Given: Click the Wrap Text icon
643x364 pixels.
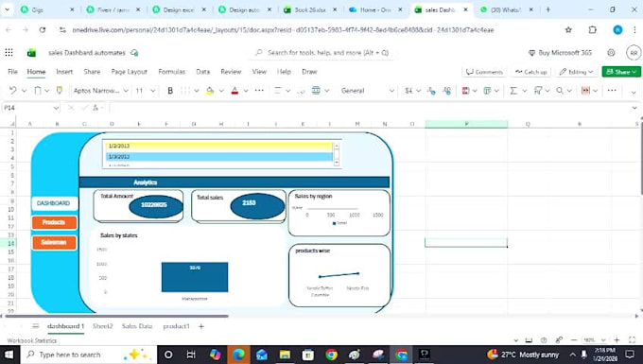Looking at the screenshot, I should point(302,91).
